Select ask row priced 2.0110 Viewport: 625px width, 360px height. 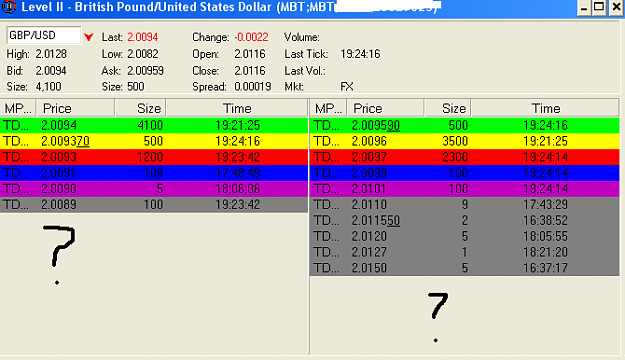point(465,205)
